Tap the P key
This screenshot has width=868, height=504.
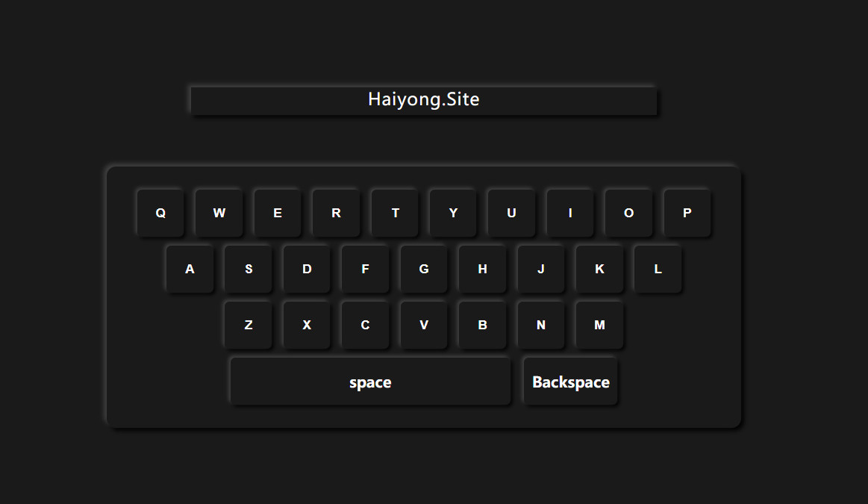tap(687, 213)
